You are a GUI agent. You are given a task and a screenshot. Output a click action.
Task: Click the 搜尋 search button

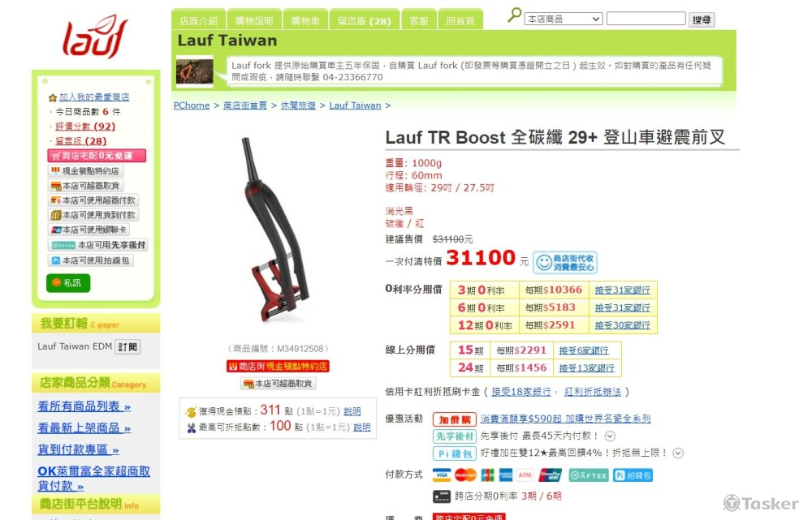click(x=702, y=19)
